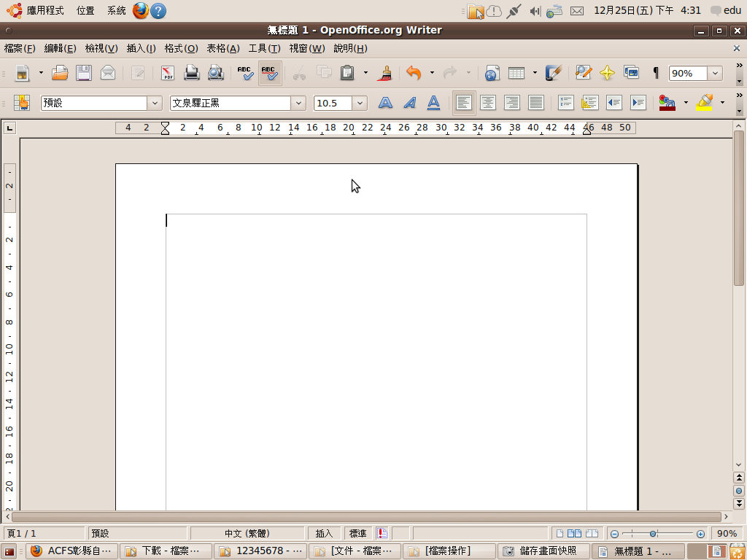
Task: Open the 格式(O) menu
Action: [181, 49]
